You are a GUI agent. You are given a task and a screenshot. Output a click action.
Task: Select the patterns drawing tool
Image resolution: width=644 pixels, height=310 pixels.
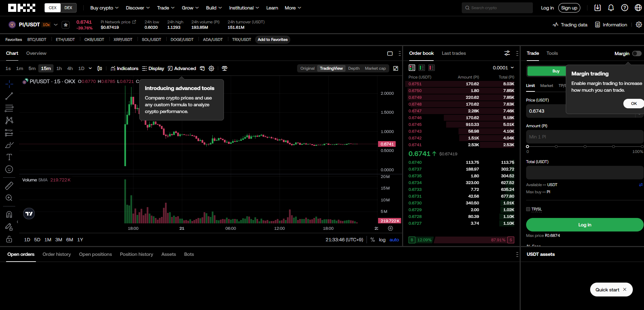coord(9,120)
